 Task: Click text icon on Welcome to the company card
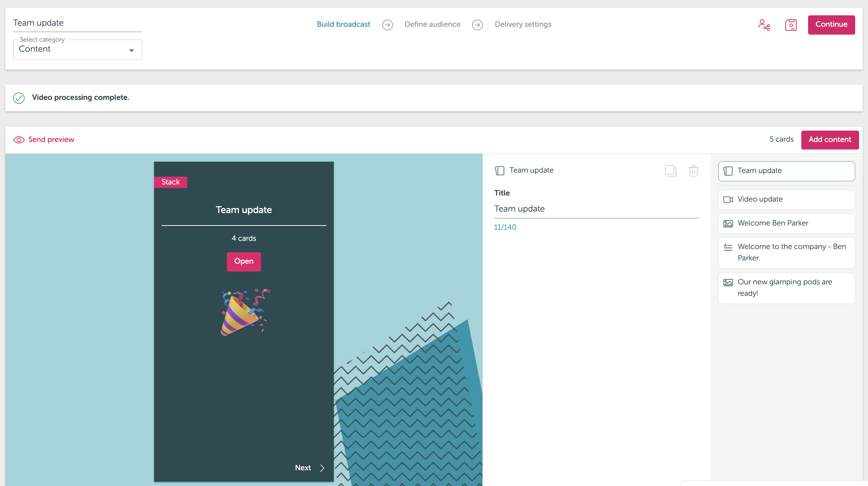click(x=728, y=247)
